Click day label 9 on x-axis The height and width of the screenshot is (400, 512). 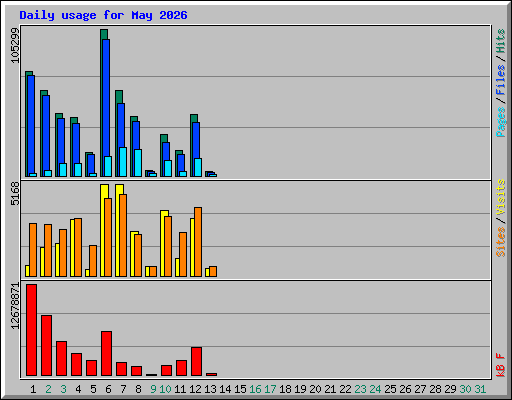153,389
